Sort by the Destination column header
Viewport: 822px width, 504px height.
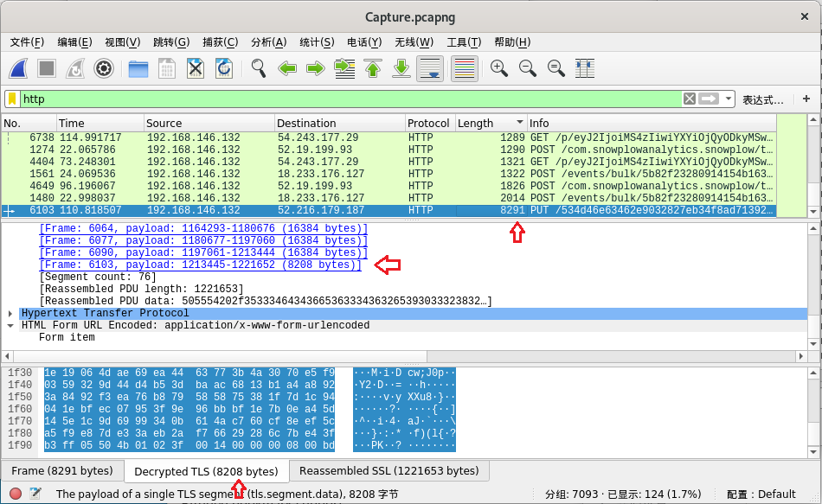[x=340, y=123]
